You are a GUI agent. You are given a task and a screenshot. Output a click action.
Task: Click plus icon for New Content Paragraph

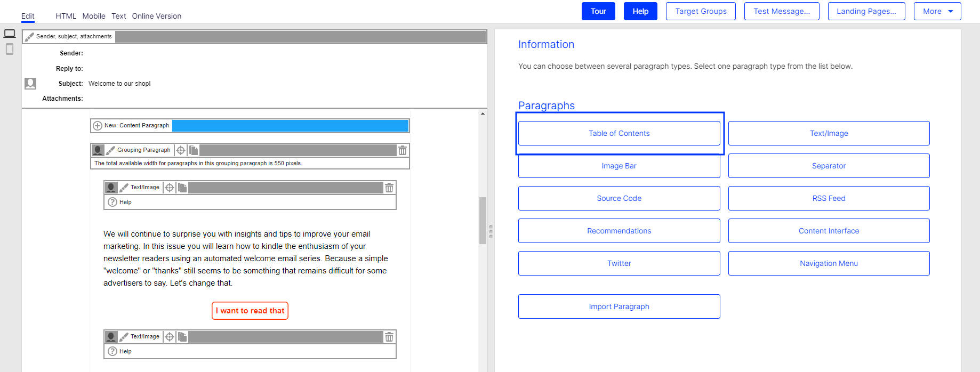[98, 126]
